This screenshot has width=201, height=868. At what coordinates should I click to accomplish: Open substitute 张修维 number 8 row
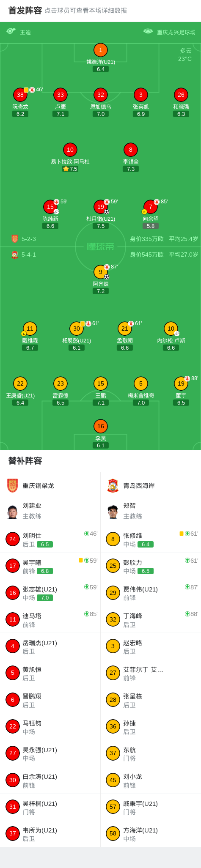[151, 539]
